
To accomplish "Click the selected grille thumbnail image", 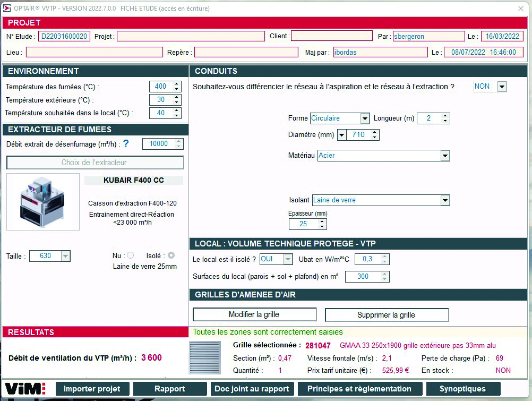I will (205, 358).
